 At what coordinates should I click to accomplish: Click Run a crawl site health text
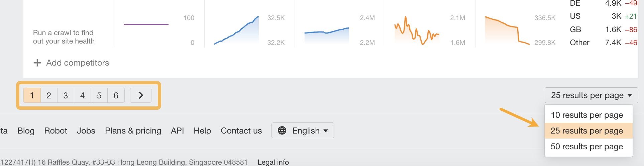64,37
